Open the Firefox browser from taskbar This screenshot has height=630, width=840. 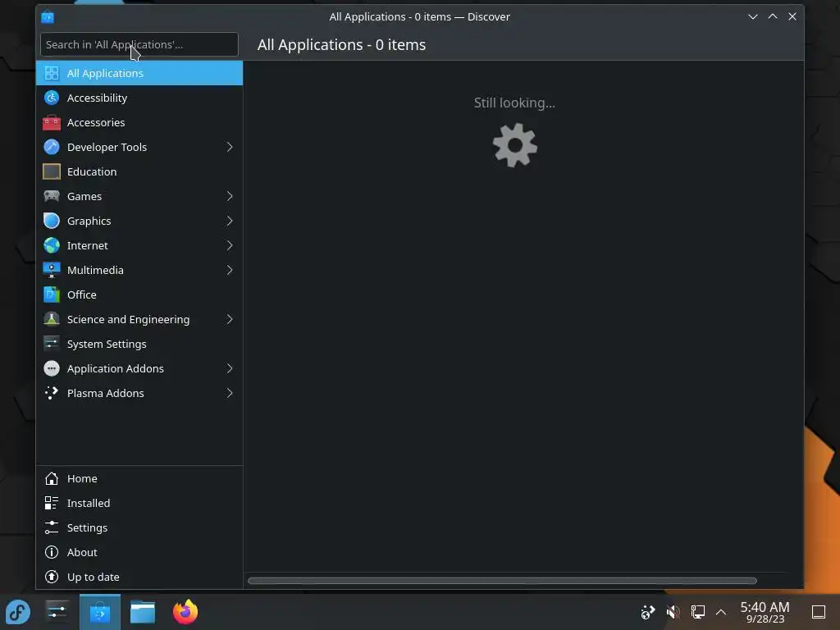(x=185, y=612)
